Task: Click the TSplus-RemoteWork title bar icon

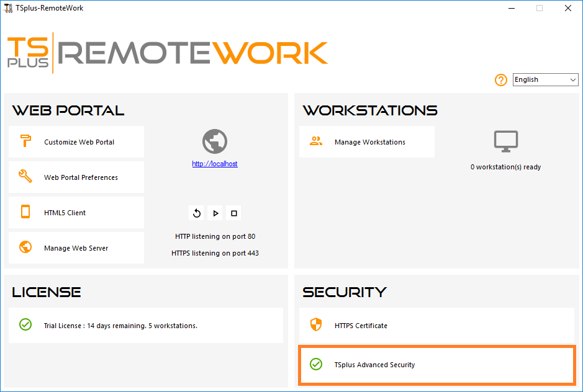Action: pos(8,7)
